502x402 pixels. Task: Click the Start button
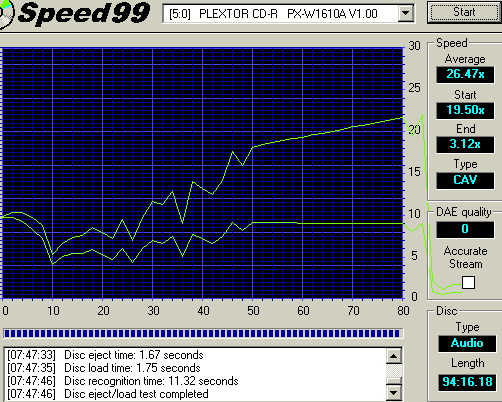(464, 12)
